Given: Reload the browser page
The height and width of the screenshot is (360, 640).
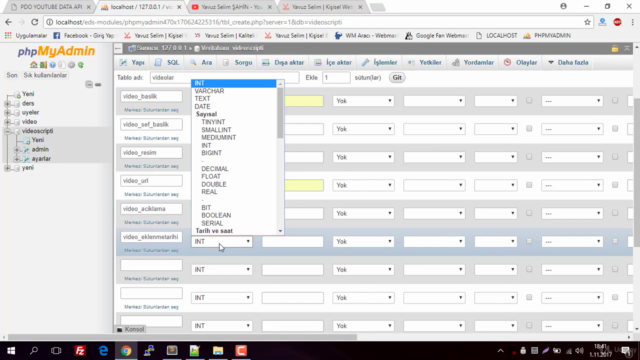Looking at the screenshot, I should (35, 22).
